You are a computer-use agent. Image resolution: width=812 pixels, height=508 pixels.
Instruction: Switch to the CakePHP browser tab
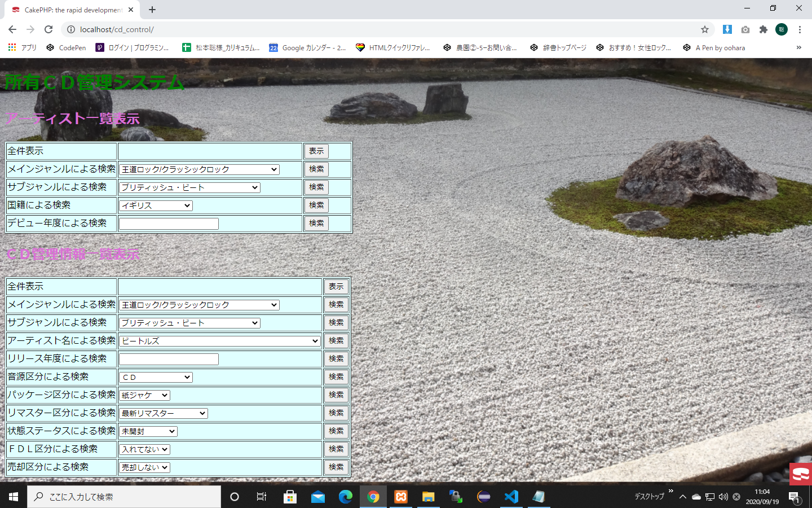pos(73,10)
